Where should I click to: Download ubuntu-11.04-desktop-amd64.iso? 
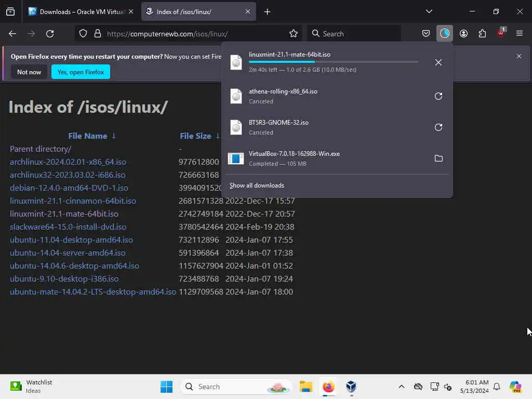(71, 240)
